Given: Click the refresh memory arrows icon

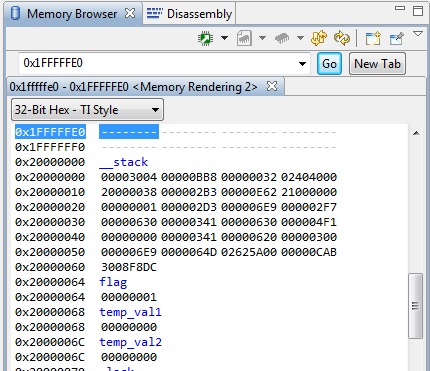Looking at the screenshot, I should coord(319,38).
